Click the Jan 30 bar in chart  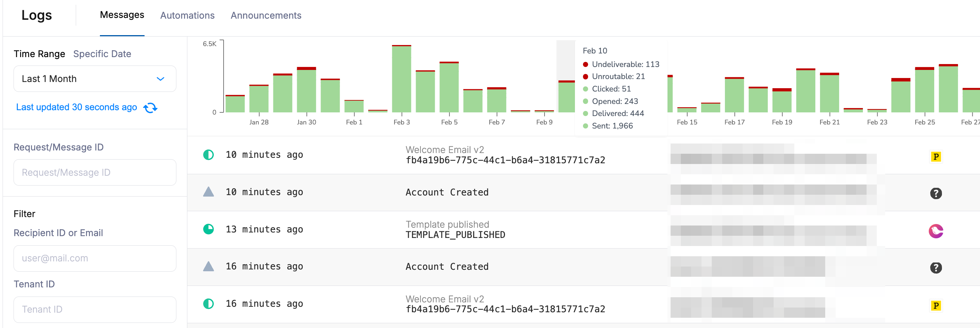306,90
